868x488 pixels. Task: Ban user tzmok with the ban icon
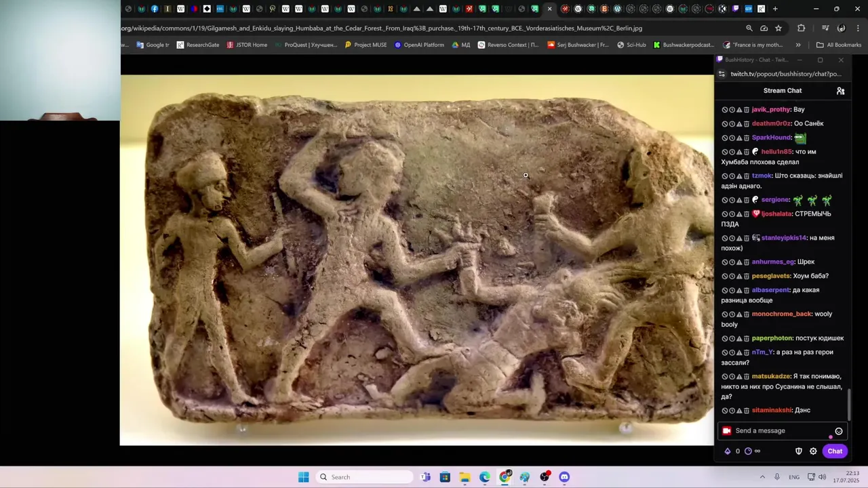725,176
